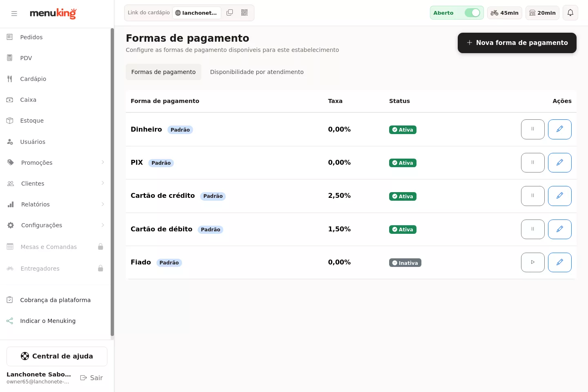This screenshot has height=392, width=588.
Task: Click the Inativa badge for Fiado
Action: coord(405,263)
